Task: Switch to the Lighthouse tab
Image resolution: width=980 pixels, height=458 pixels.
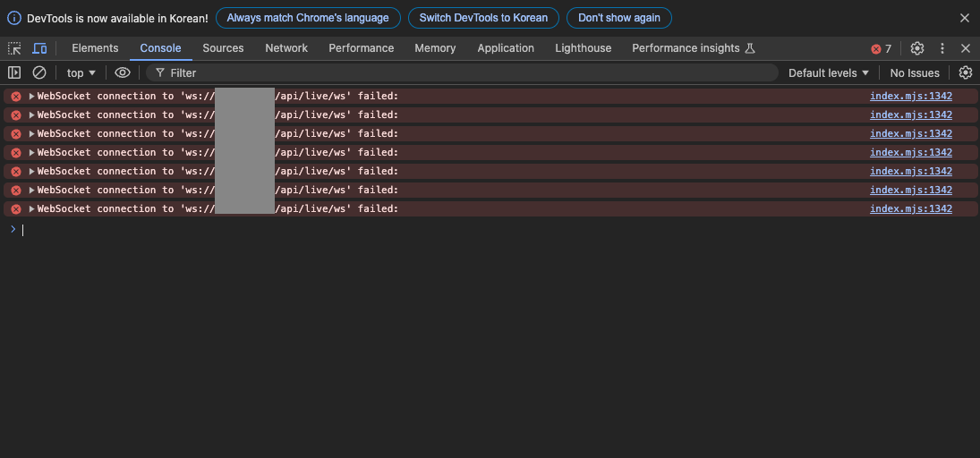Action: tap(584, 48)
